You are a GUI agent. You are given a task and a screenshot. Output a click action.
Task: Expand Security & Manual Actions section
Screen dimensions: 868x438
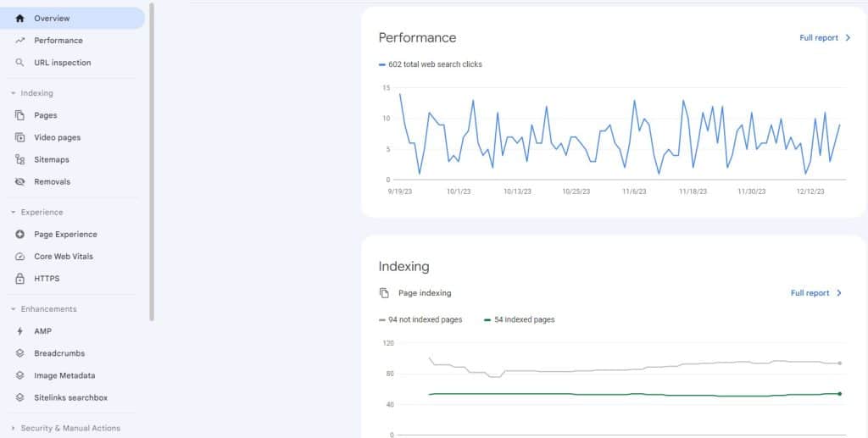(x=13, y=429)
